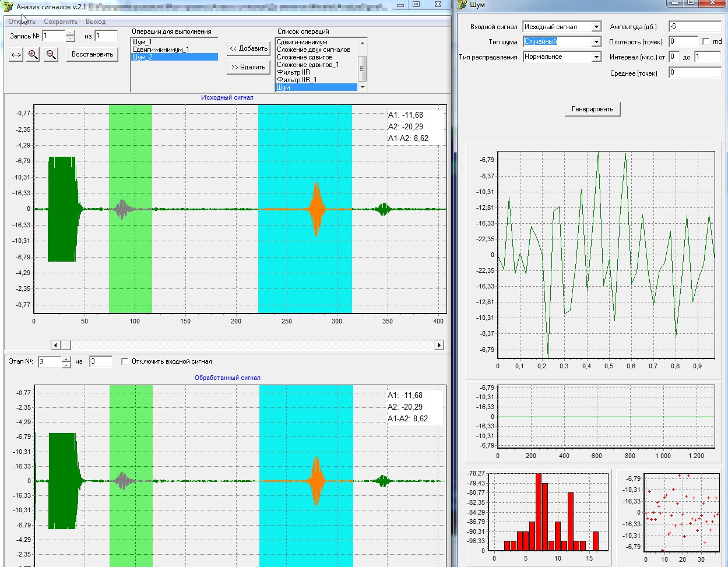Click the horizontal scrollbar thumb under the top chart
Image resolution: width=728 pixels, height=567 pixels.
66,346
